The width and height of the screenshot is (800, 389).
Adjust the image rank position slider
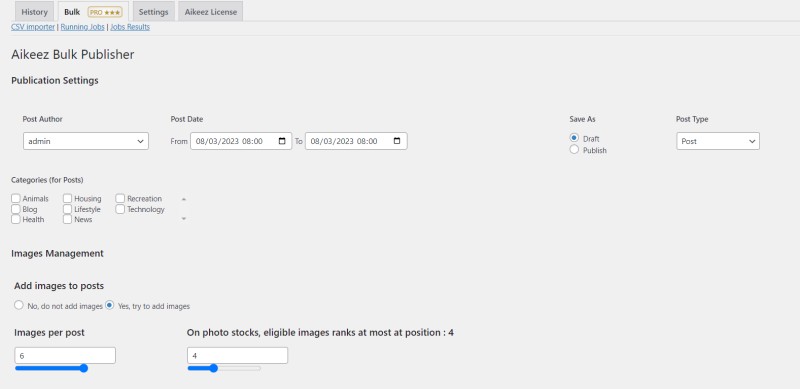pos(224,368)
